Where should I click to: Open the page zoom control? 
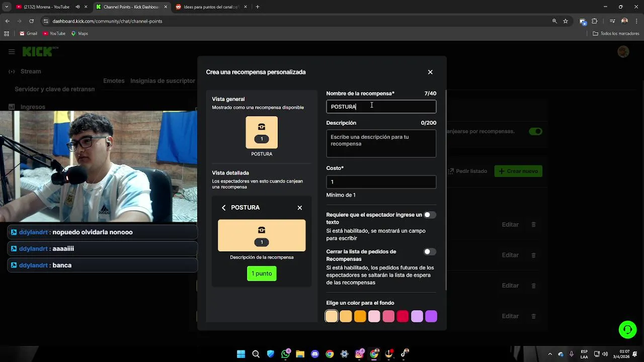click(x=554, y=21)
